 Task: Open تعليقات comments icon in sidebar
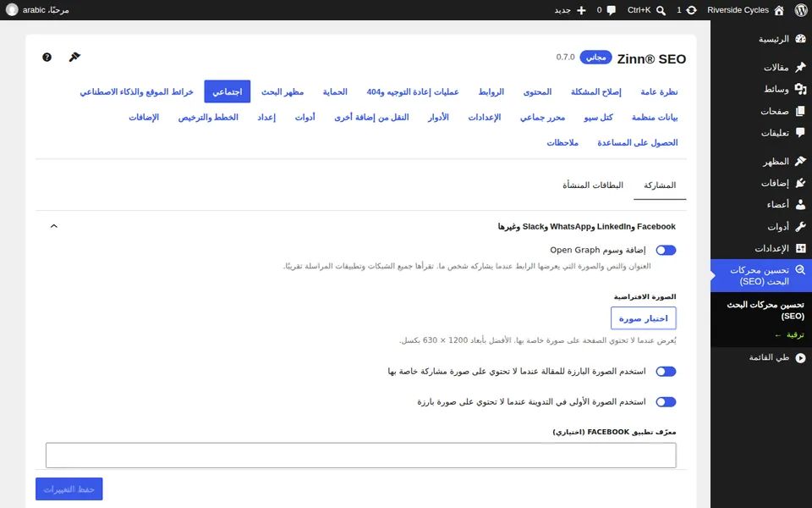[801, 133]
